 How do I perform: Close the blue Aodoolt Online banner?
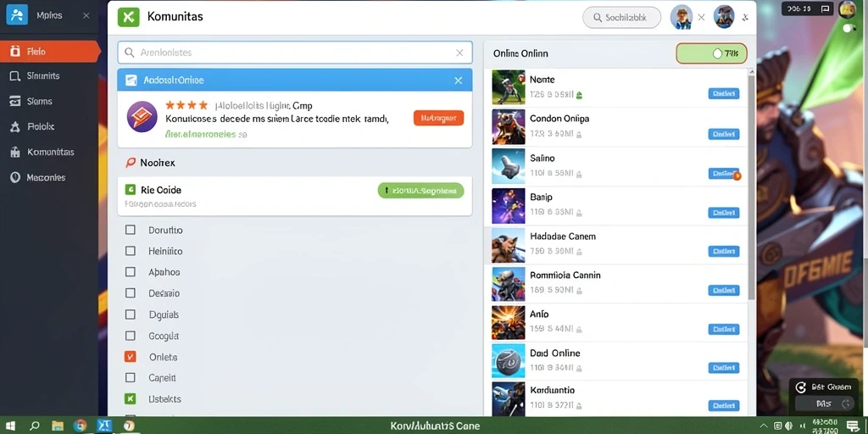coord(459,81)
